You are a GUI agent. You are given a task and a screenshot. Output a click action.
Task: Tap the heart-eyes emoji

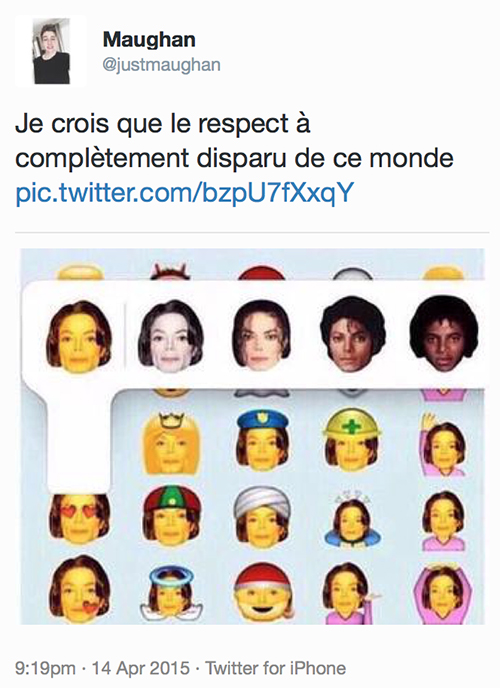tap(79, 518)
